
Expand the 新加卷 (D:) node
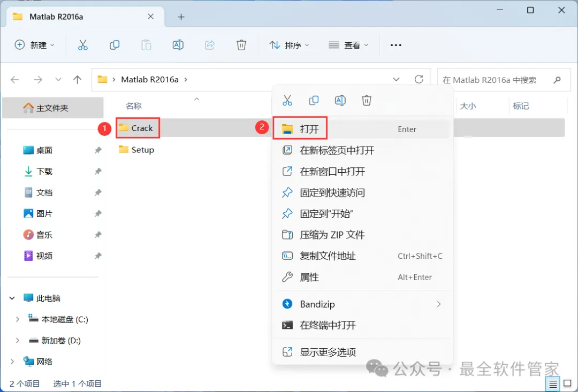pyautogui.click(x=17, y=341)
